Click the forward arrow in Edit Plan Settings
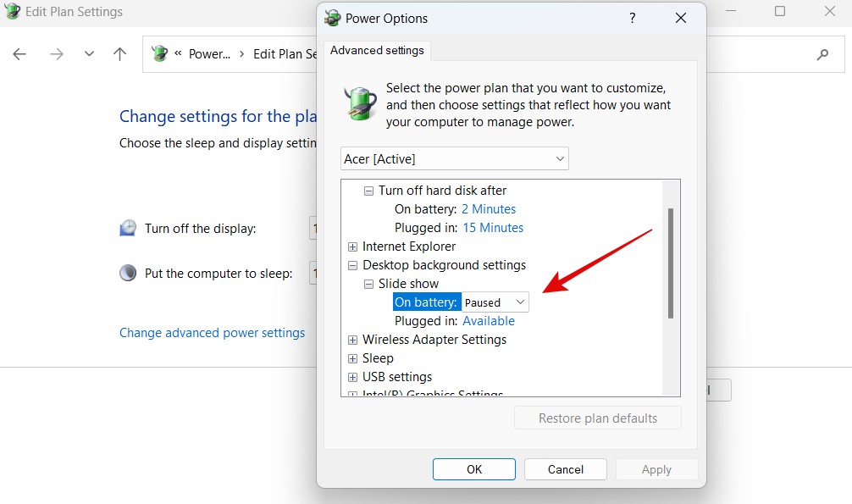This screenshot has height=504, width=852. tap(57, 54)
